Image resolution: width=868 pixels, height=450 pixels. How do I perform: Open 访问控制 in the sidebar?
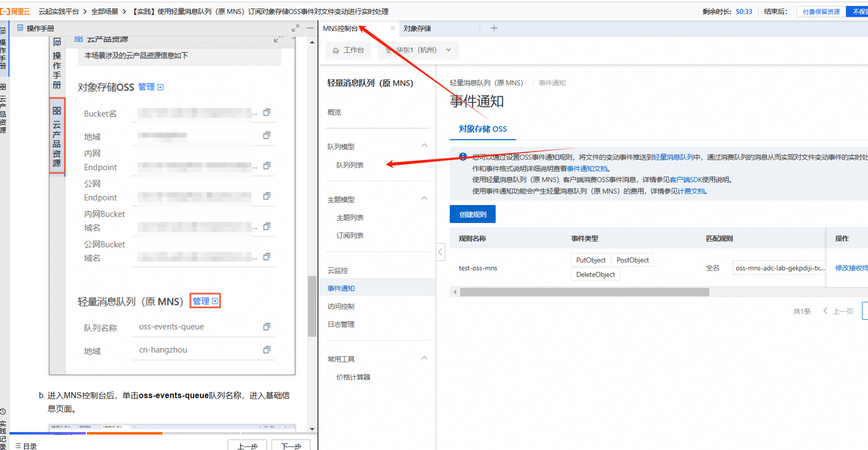341,306
